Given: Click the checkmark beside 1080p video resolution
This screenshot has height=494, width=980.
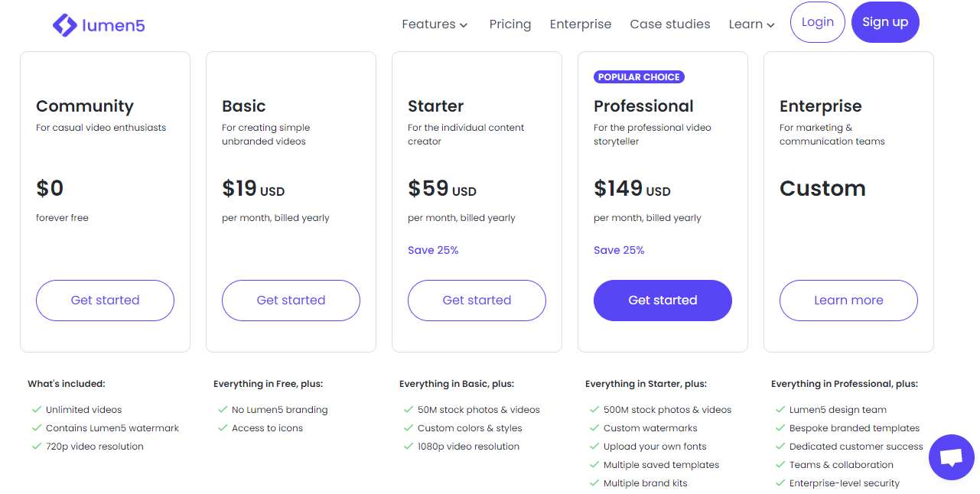Looking at the screenshot, I should (x=409, y=447).
